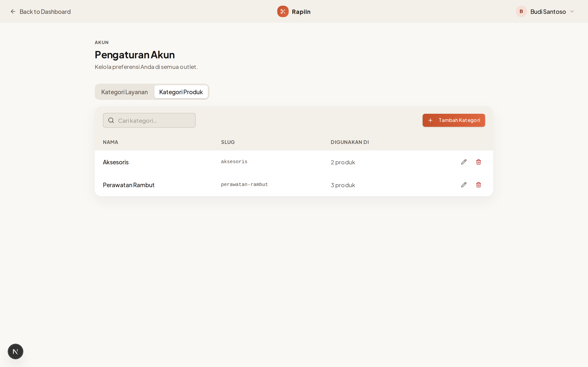Click the Aksesoris category name
Viewport: 588px width, 367px height.
tap(116, 162)
